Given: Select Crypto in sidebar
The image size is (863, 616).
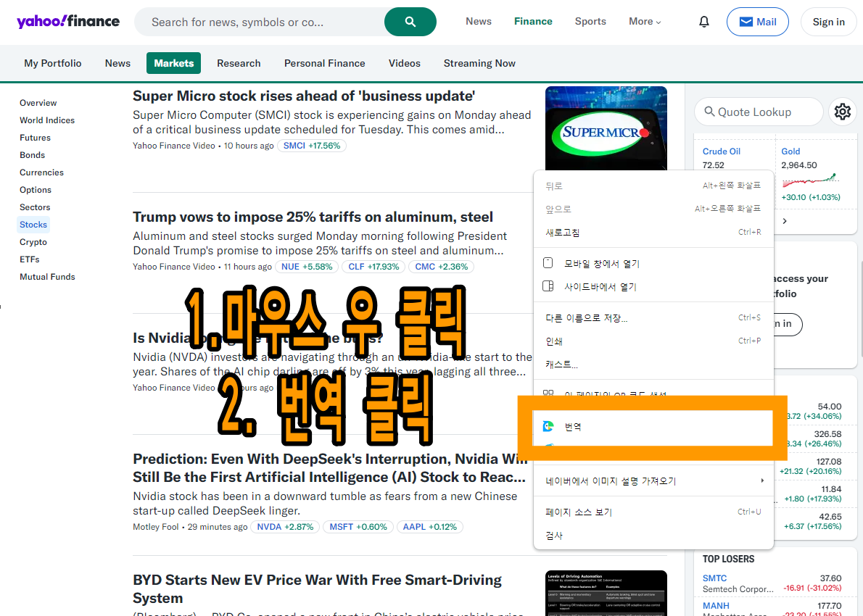Looking at the screenshot, I should click(x=33, y=242).
